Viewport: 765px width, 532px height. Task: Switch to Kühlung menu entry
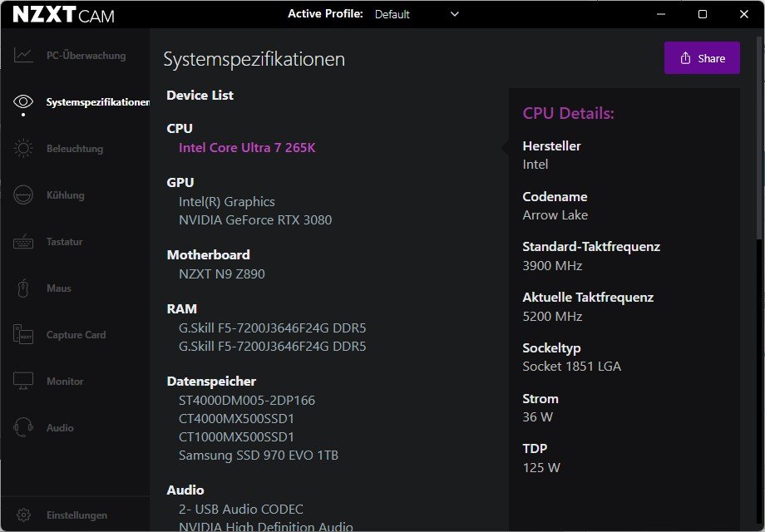coord(66,195)
